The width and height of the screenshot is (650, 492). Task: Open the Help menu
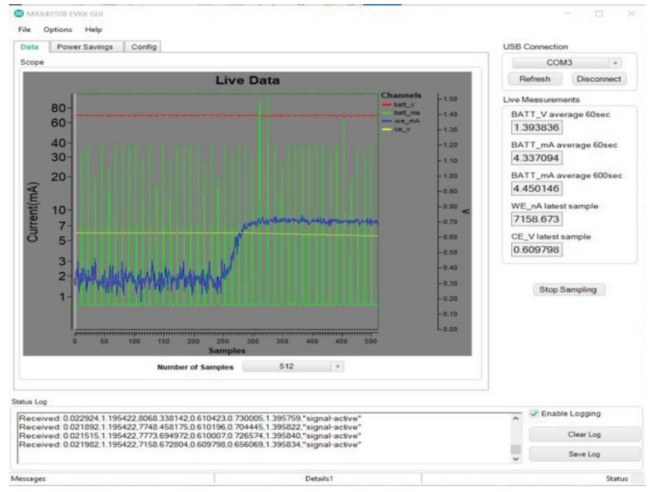point(93,30)
